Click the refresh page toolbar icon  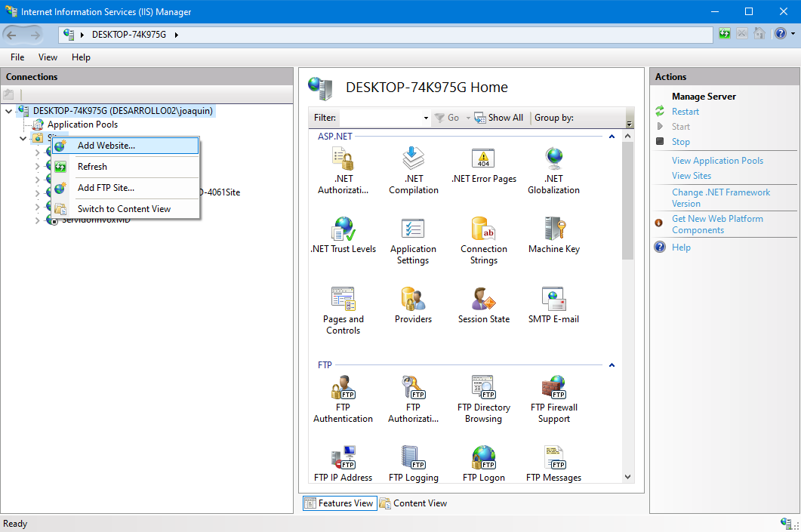[725, 34]
